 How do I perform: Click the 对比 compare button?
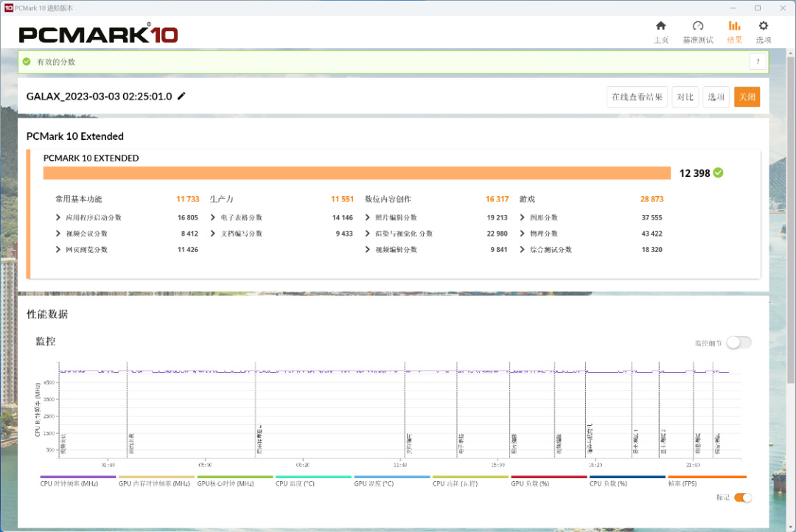pyautogui.click(x=685, y=97)
